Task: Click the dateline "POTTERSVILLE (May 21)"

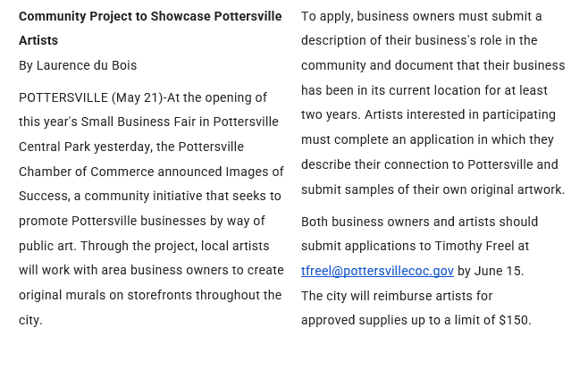Action: coord(89,97)
